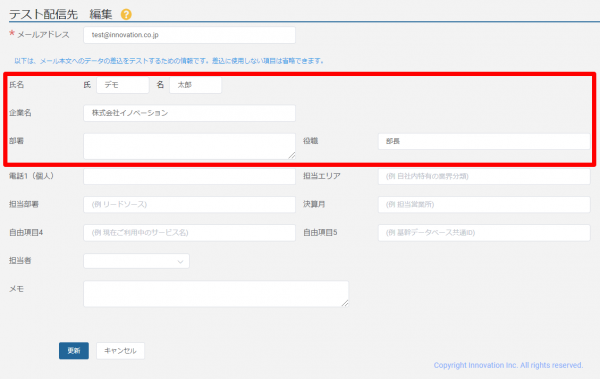Image resolution: width=600 pixels, height=379 pixels.
Task: Click the 企業名 company name field
Action: 189,113
